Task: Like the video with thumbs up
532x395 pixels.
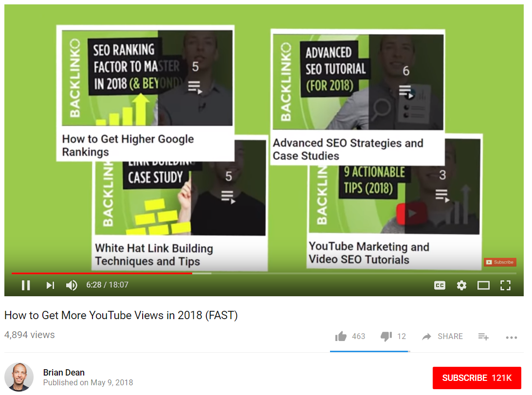Action: pyautogui.click(x=341, y=336)
